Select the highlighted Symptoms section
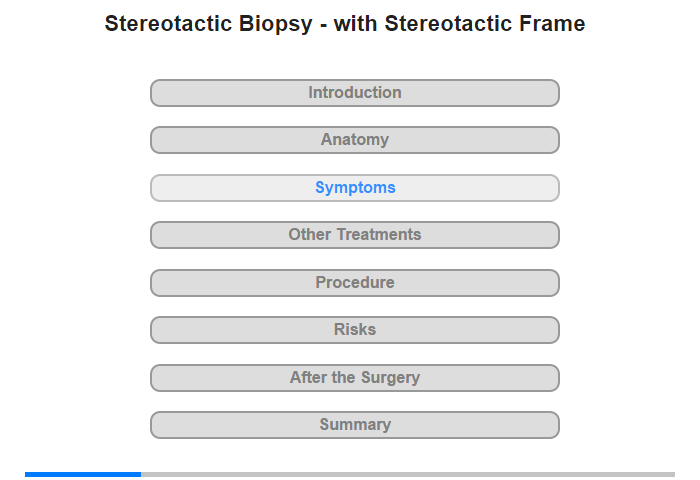The height and width of the screenshot is (480, 700). tap(355, 188)
